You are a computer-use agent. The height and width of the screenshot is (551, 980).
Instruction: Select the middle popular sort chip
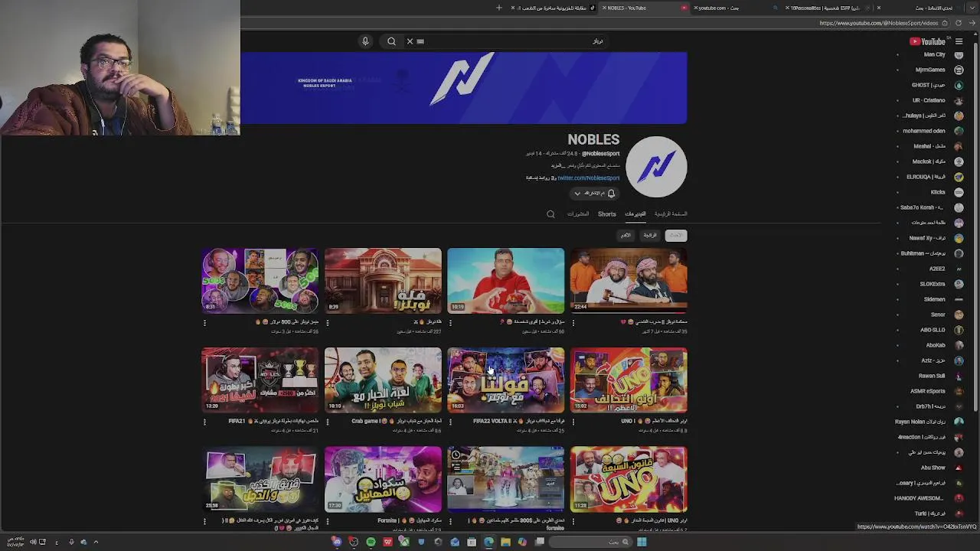[x=650, y=235]
